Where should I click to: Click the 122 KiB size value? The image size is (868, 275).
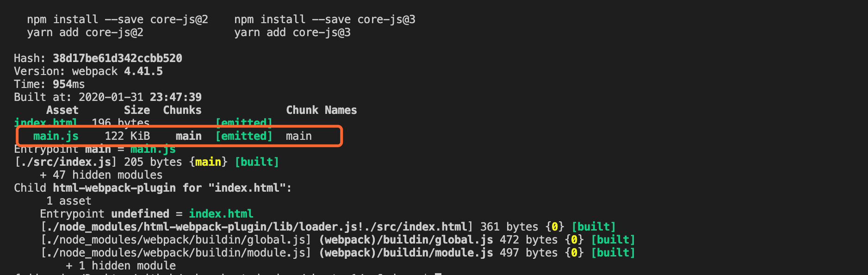127,136
